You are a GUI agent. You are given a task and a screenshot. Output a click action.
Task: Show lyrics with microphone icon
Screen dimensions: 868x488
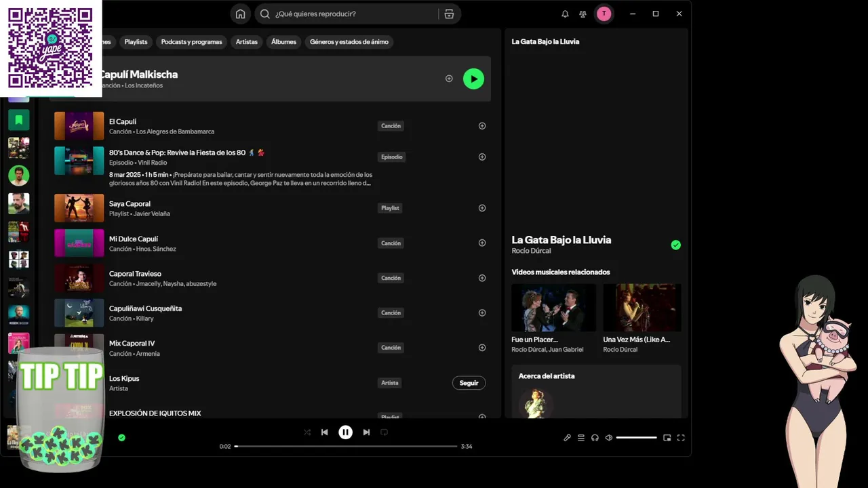[x=567, y=438]
